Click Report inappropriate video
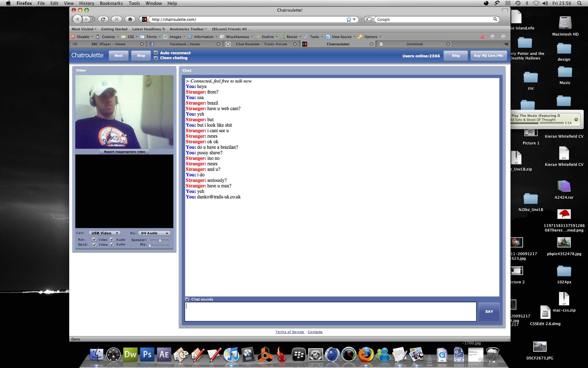588x368 pixels. 124,151
